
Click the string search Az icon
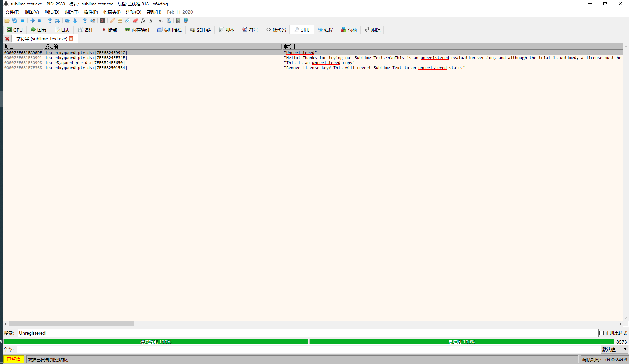click(x=161, y=21)
